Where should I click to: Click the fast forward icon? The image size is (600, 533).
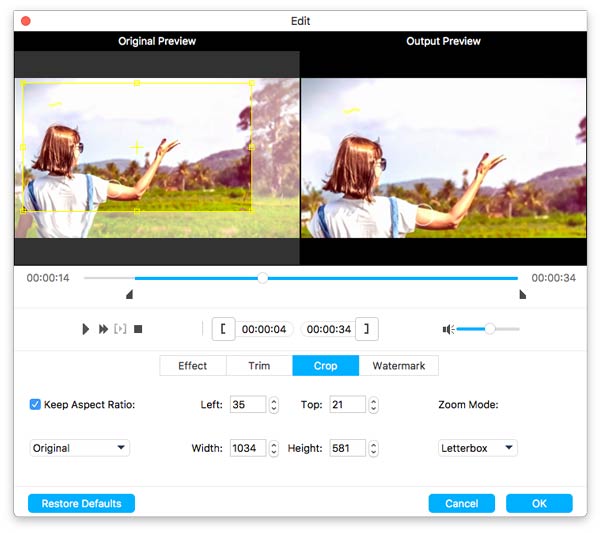click(103, 329)
